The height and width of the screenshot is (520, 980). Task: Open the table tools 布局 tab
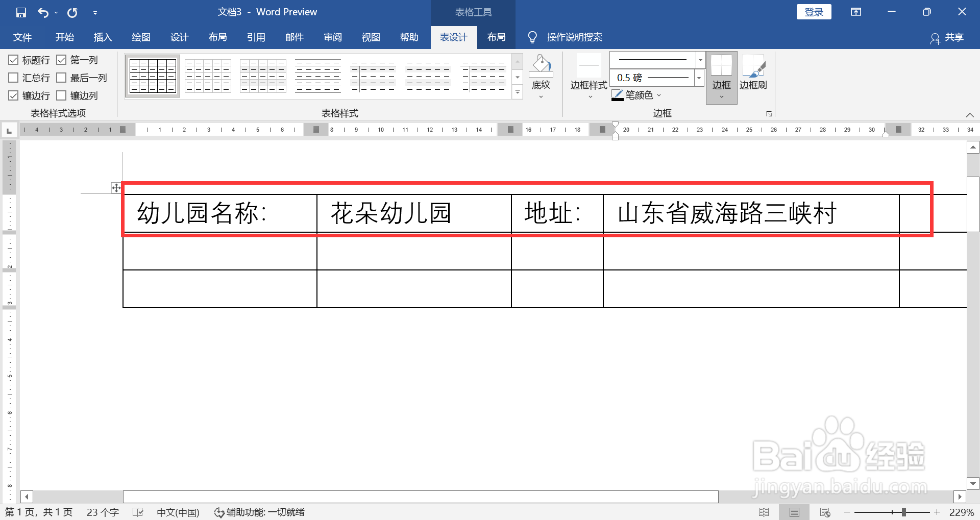(x=496, y=37)
